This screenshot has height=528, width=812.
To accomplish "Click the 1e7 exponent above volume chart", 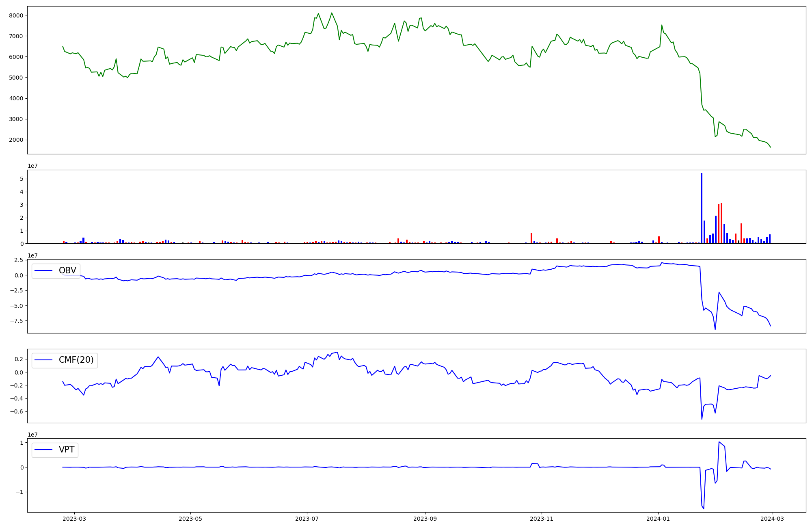I will pos(33,166).
